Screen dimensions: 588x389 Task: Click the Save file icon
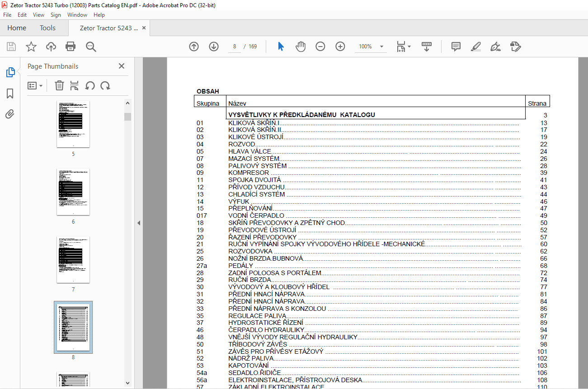pos(11,47)
